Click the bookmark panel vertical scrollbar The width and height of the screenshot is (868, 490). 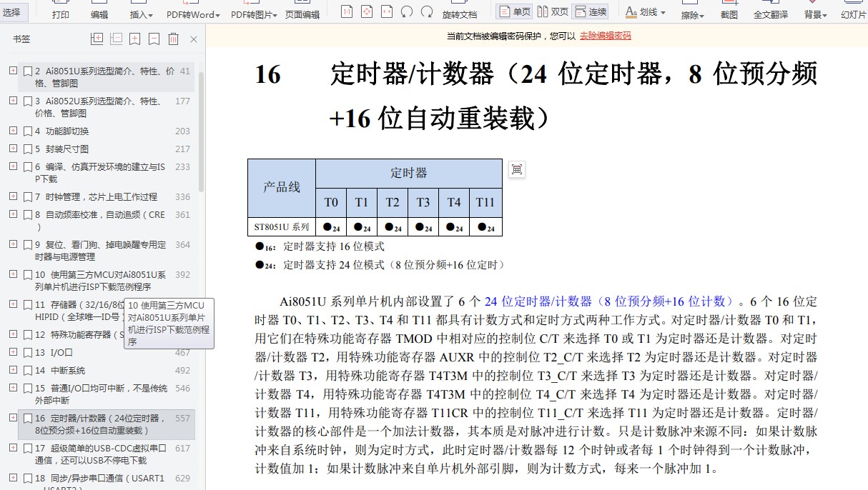click(202, 132)
